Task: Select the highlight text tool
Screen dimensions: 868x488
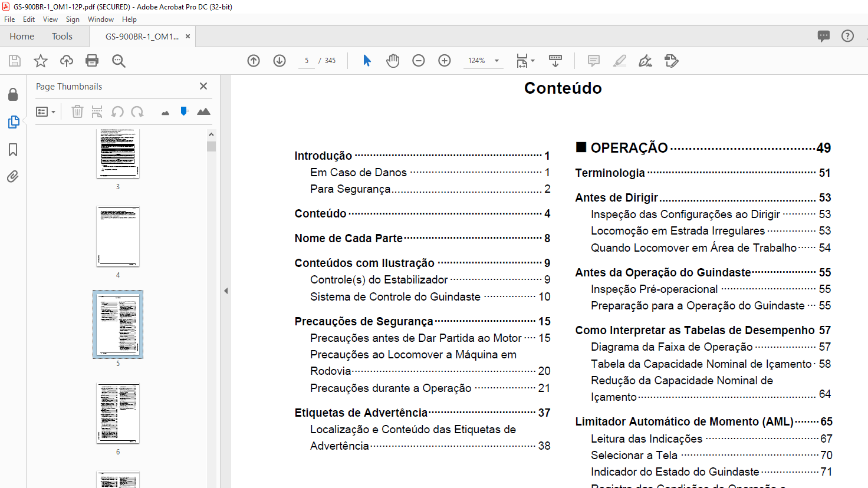Action: coord(620,61)
